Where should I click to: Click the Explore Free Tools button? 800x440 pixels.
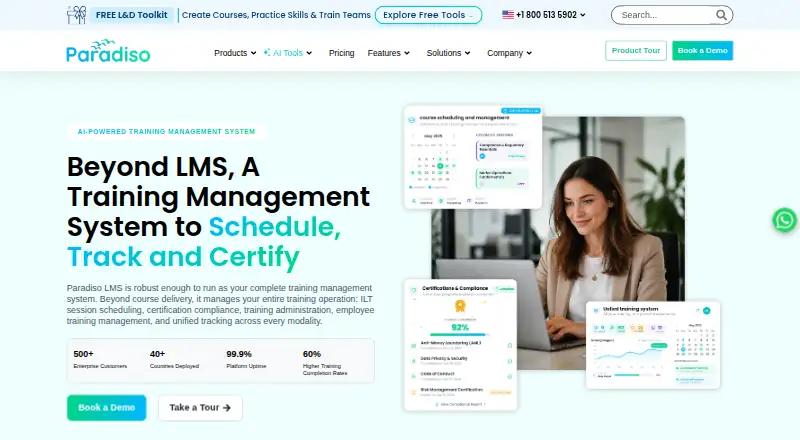pyautogui.click(x=429, y=15)
